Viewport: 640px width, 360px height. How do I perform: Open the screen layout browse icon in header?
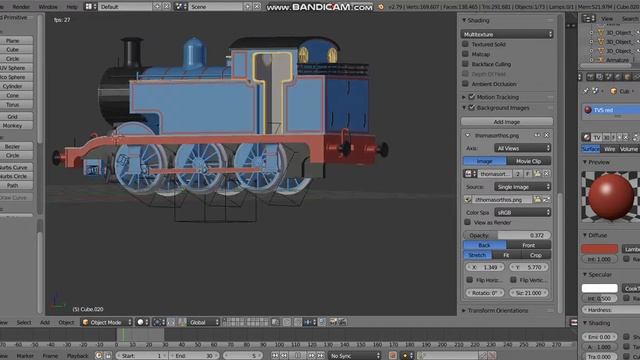click(x=91, y=7)
